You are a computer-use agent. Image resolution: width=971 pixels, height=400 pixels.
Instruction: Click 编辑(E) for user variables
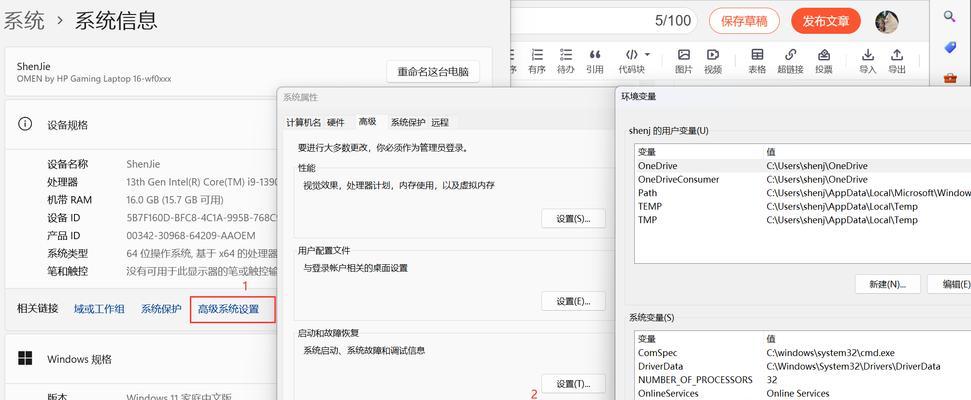click(x=949, y=284)
